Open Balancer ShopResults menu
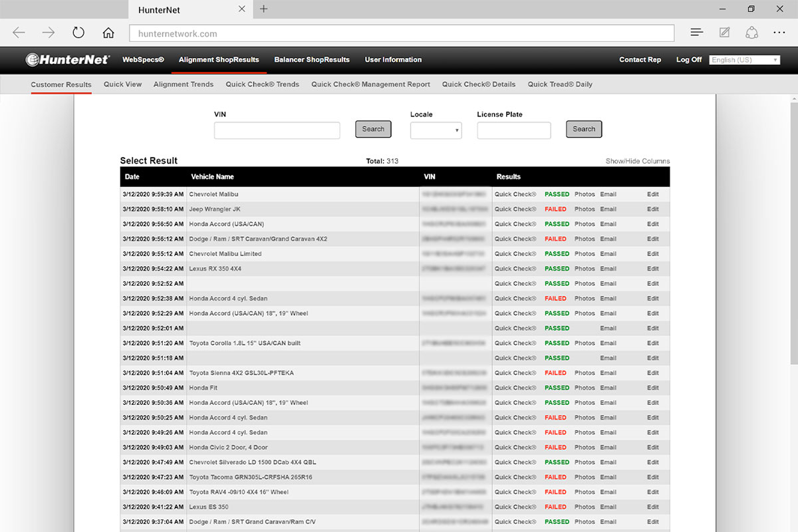798x532 pixels. (312, 60)
